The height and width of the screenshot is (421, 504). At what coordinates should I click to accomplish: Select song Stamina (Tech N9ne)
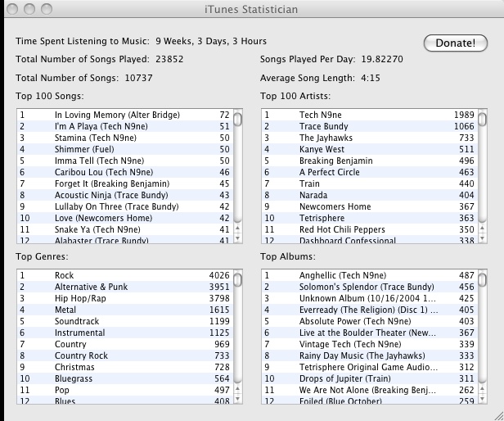coord(125,138)
